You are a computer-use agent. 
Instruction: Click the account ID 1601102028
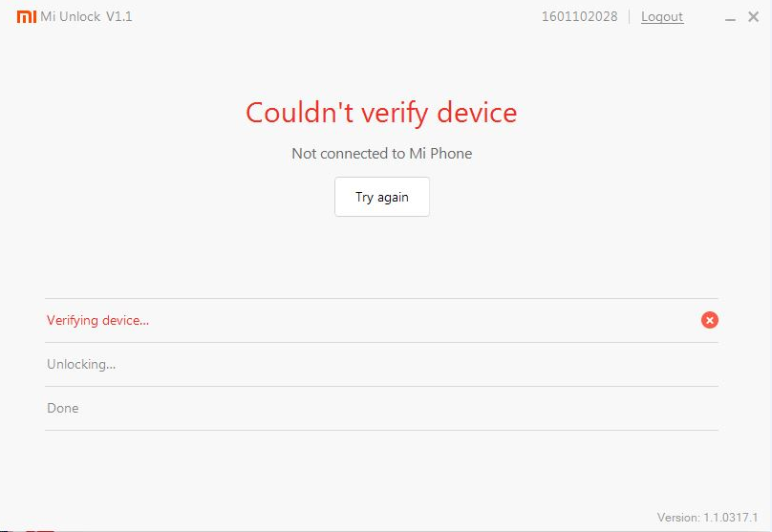pos(580,17)
